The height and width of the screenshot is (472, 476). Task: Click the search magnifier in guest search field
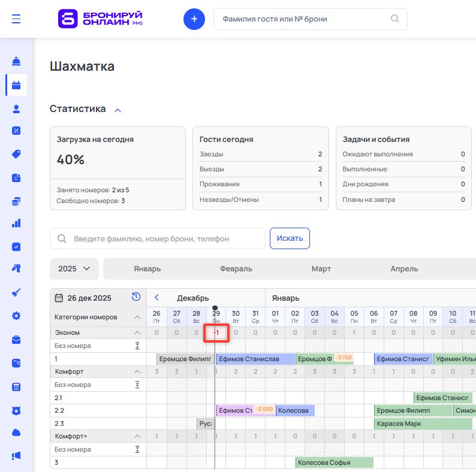[x=395, y=19]
